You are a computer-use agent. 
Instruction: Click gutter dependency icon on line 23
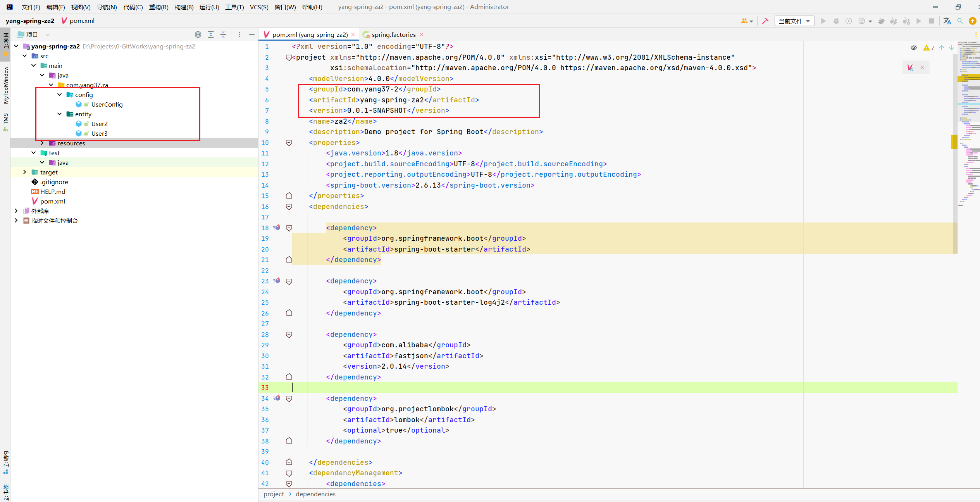[277, 281]
